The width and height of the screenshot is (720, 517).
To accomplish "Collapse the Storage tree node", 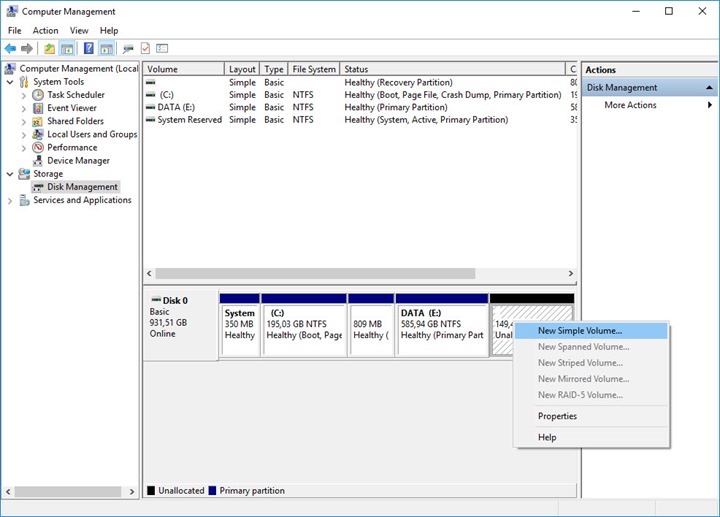I will 11,174.
